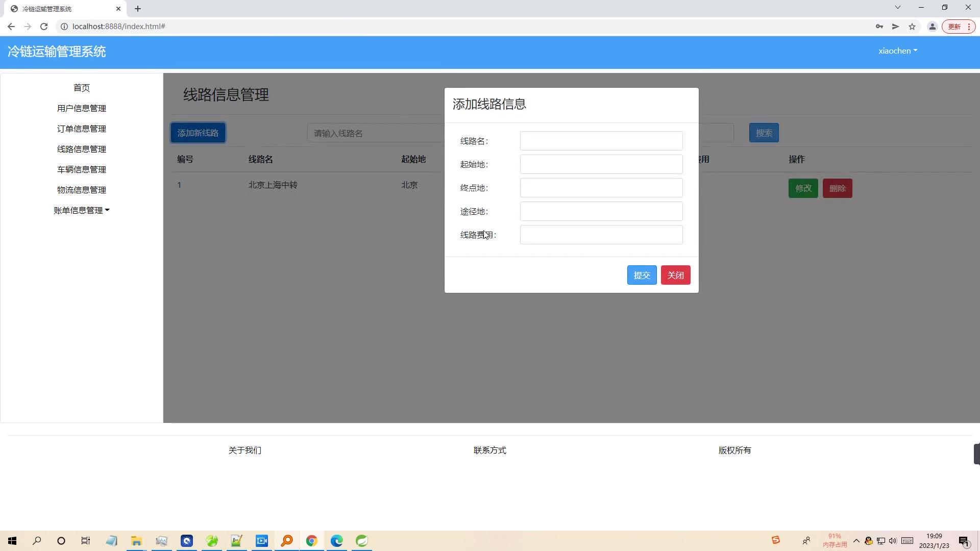This screenshot has height=551, width=980.
Task: Open Chrome from the taskbar
Action: (312, 541)
